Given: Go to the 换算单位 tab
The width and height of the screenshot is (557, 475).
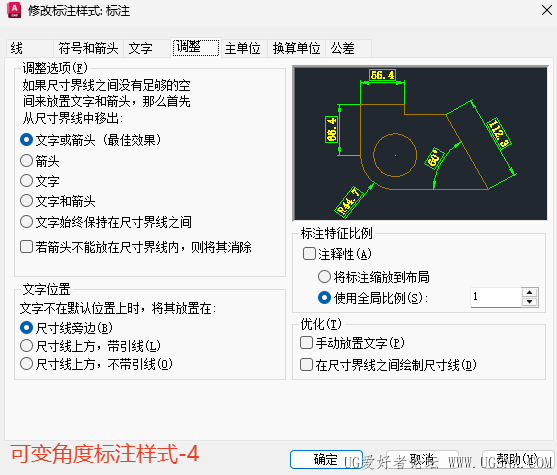Looking at the screenshot, I should point(296,48).
